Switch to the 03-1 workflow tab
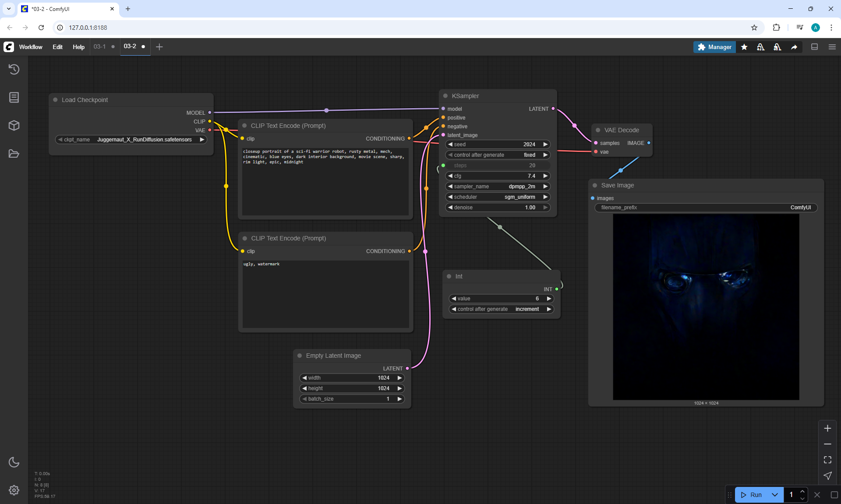 [99, 46]
